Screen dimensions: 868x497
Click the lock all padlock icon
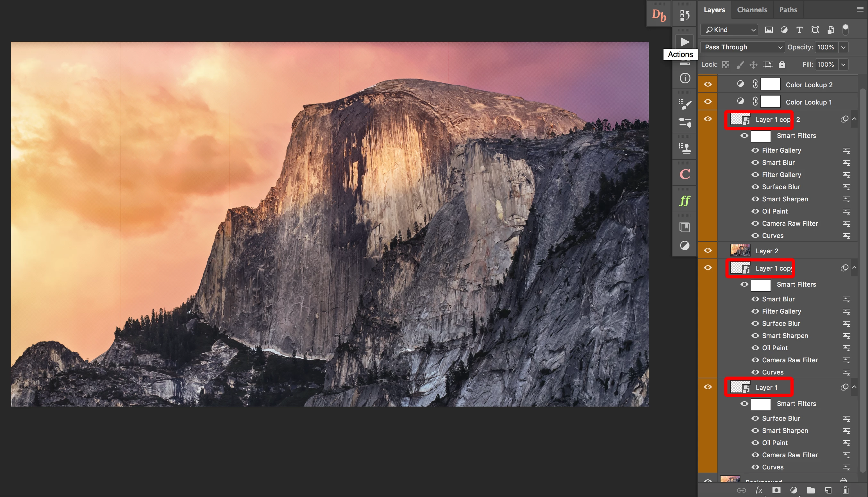tap(782, 64)
